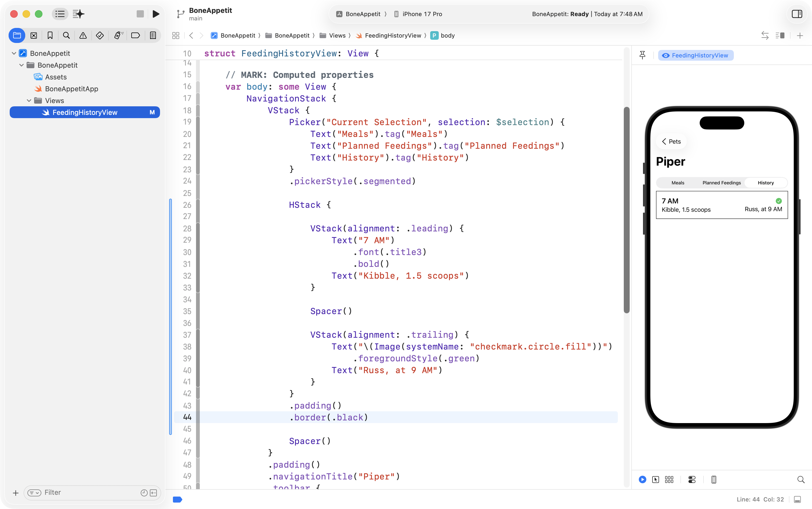Image resolution: width=812 pixels, height=509 pixels.
Task: Toggle the right inspector panel
Action: click(x=797, y=14)
